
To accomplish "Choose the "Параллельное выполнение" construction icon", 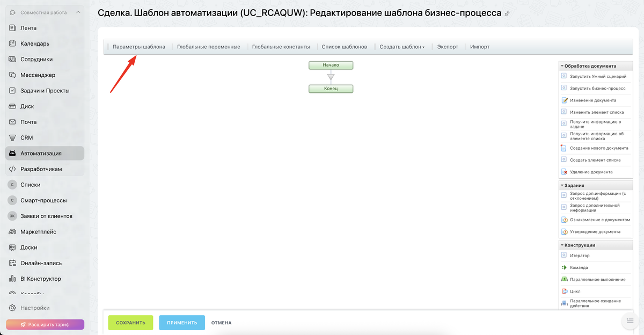I will coord(564,279).
